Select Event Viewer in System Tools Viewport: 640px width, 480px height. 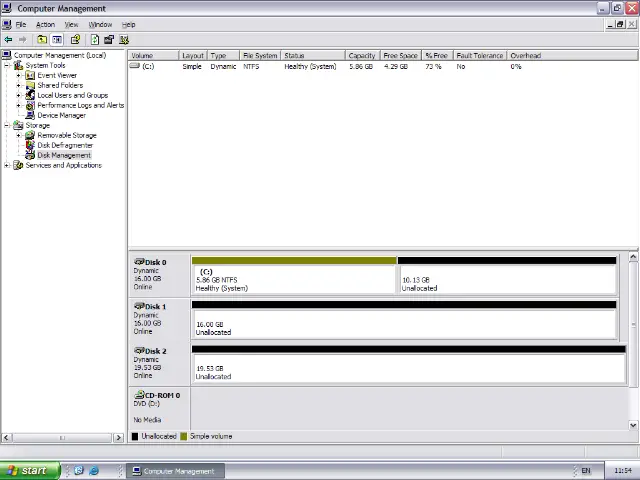(56, 75)
